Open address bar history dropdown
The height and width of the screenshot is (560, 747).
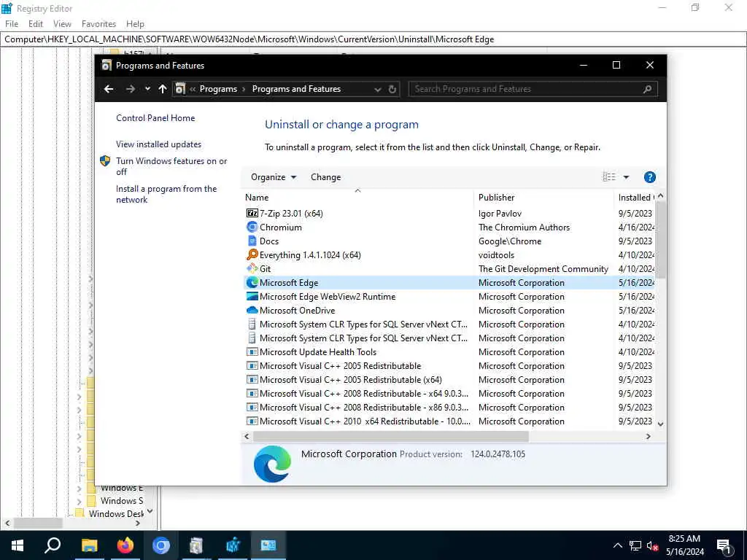point(377,89)
